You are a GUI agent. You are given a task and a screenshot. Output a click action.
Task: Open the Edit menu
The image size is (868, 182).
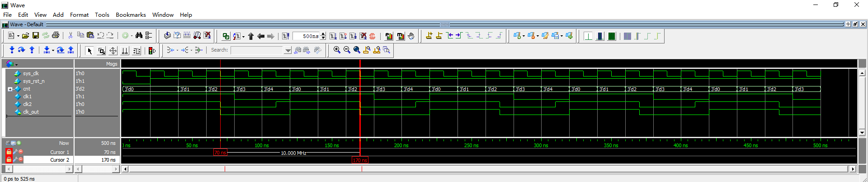point(23,14)
